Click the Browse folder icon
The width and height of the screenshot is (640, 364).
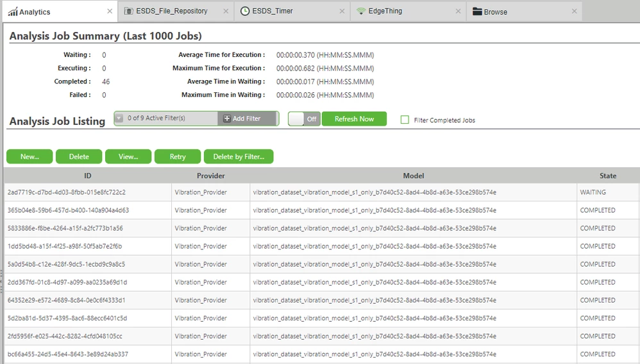coord(477,12)
